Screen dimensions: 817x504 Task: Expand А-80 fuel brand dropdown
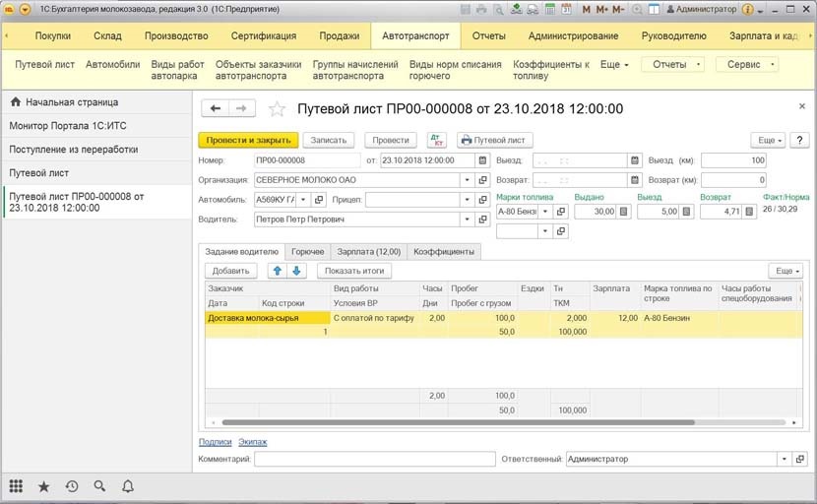tap(545, 212)
